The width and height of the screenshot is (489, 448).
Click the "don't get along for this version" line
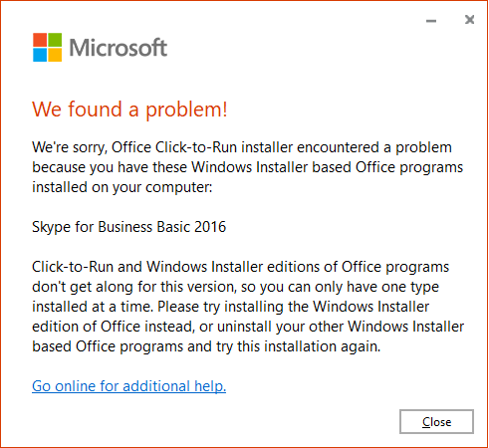click(x=235, y=287)
